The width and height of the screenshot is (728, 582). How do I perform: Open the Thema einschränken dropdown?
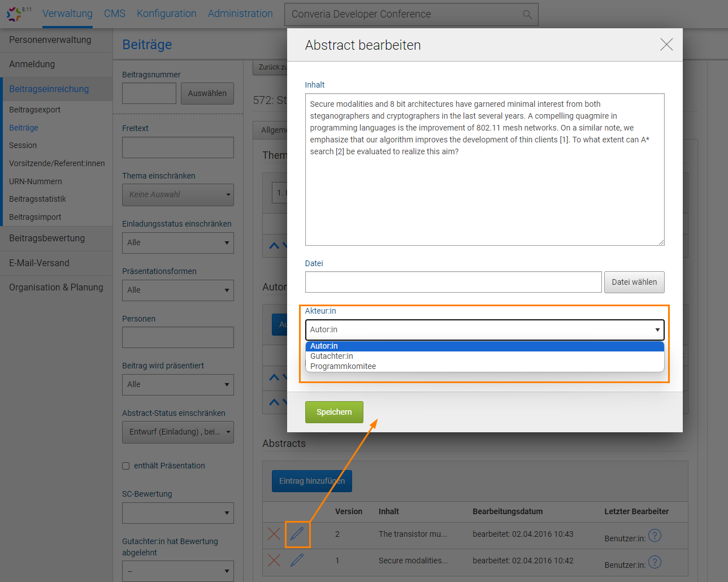click(177, 195)
